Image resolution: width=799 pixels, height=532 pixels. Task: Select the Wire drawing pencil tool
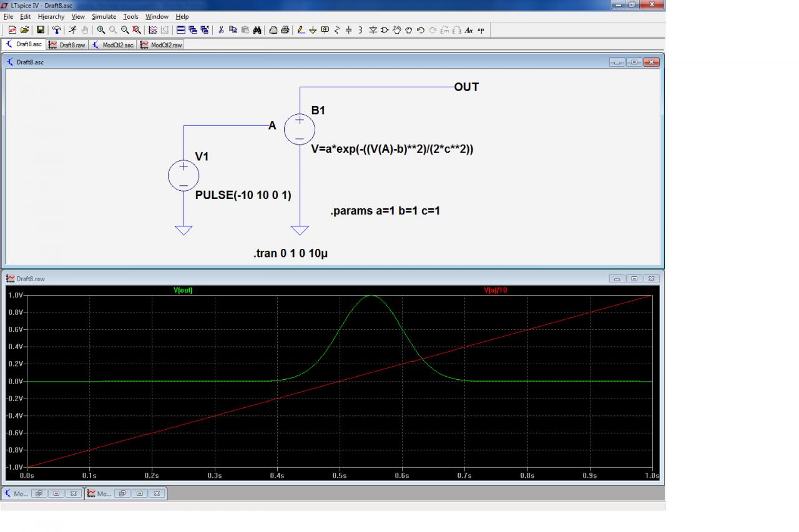pos(301,30)
